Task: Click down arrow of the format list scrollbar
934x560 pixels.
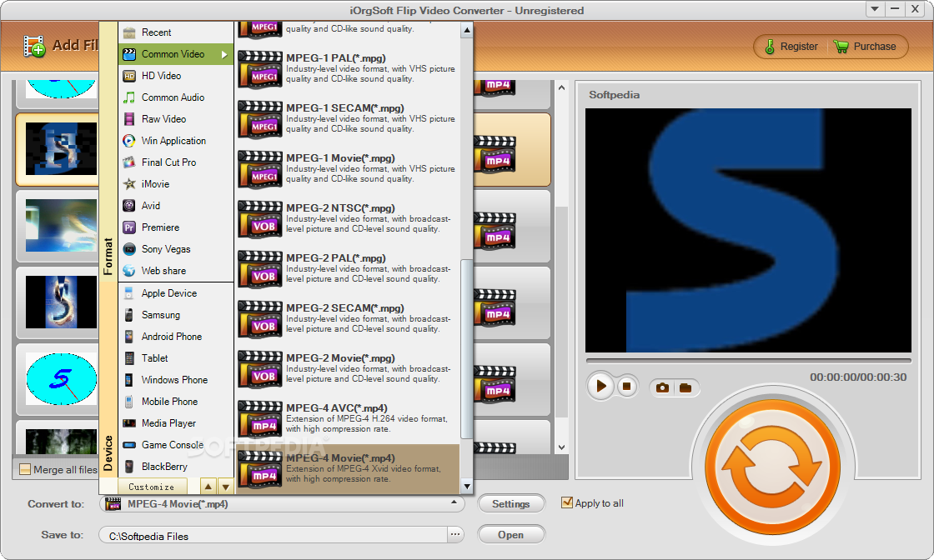Action: (467, 486)
